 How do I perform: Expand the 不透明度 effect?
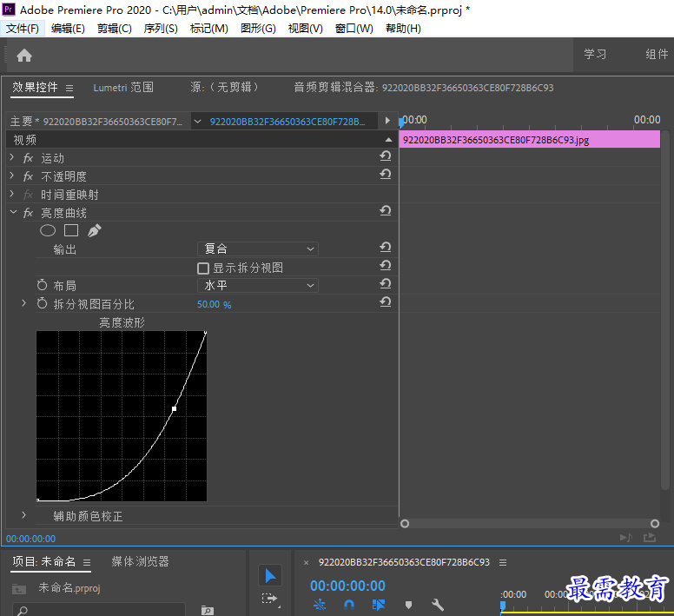click(x=12, y=176)
